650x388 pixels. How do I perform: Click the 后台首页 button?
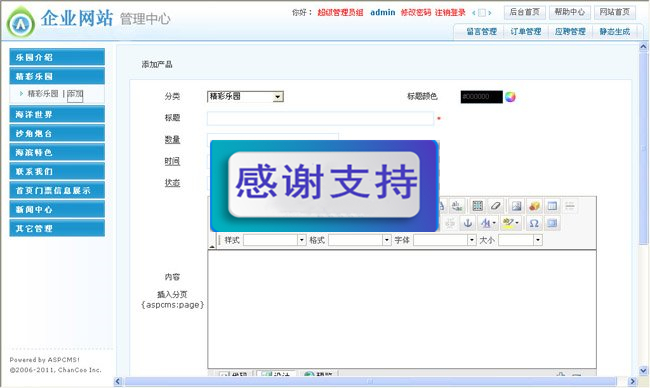click(x=524, y=12)
